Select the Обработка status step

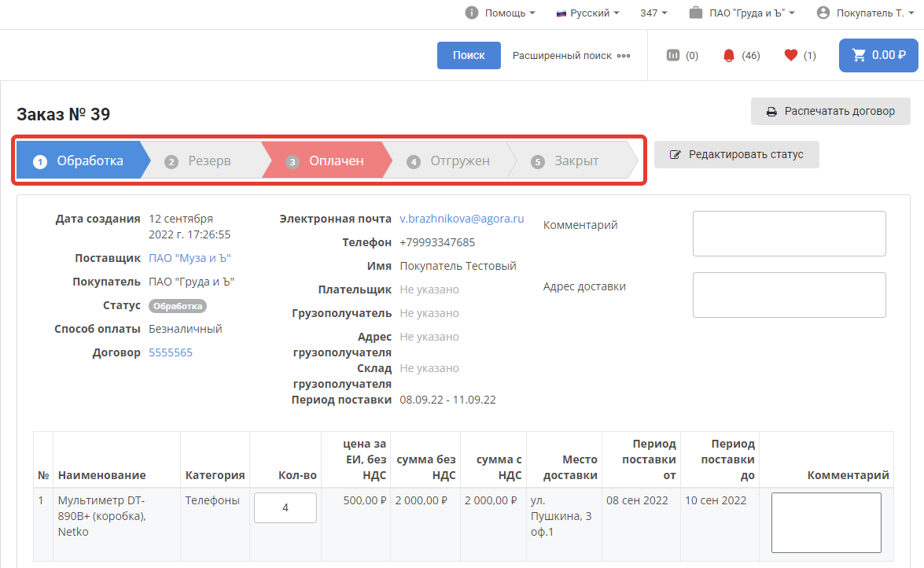pyautogui.click(x=79, y=161)
